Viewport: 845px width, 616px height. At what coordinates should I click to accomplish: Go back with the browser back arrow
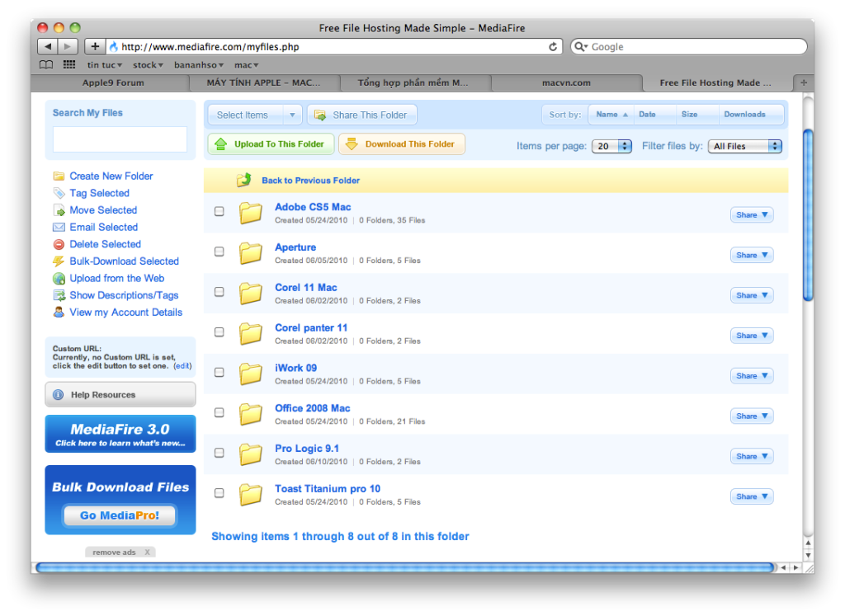click(48, 47)
